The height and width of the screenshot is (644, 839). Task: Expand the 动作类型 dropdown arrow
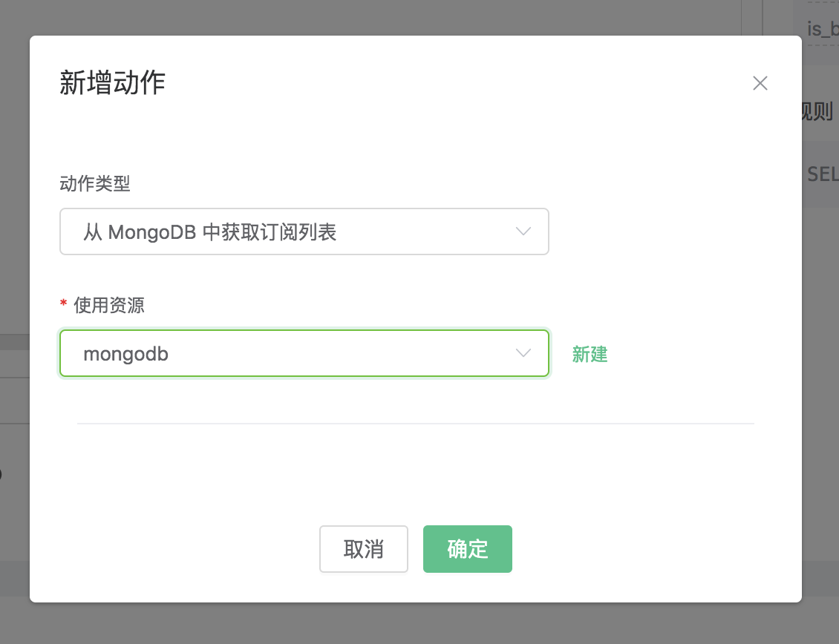[523, 231]
